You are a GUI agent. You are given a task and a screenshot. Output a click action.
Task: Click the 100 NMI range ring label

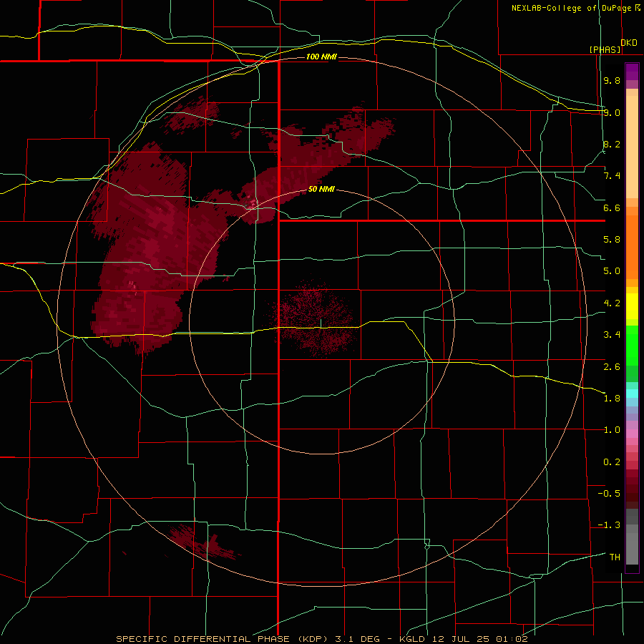point(321,57)
